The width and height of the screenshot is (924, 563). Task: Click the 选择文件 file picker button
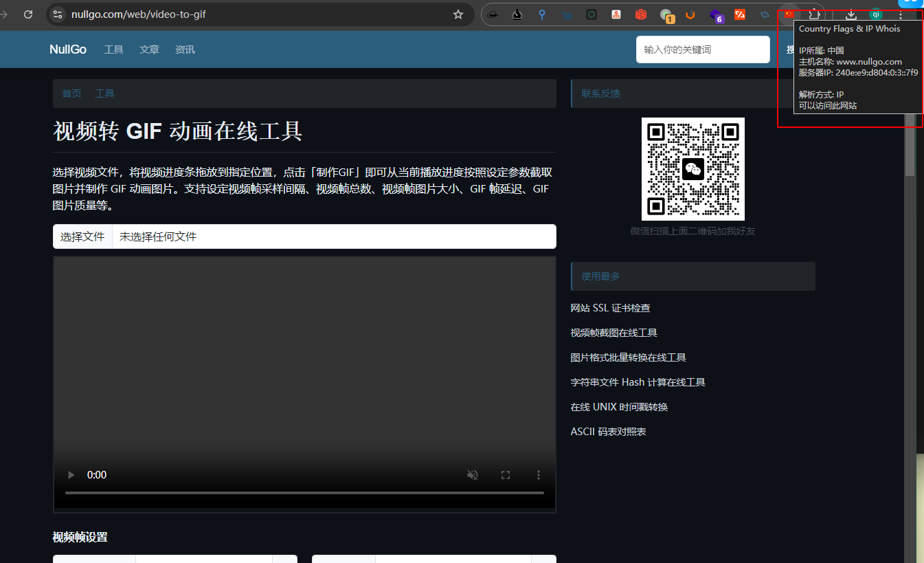point(82,236)
